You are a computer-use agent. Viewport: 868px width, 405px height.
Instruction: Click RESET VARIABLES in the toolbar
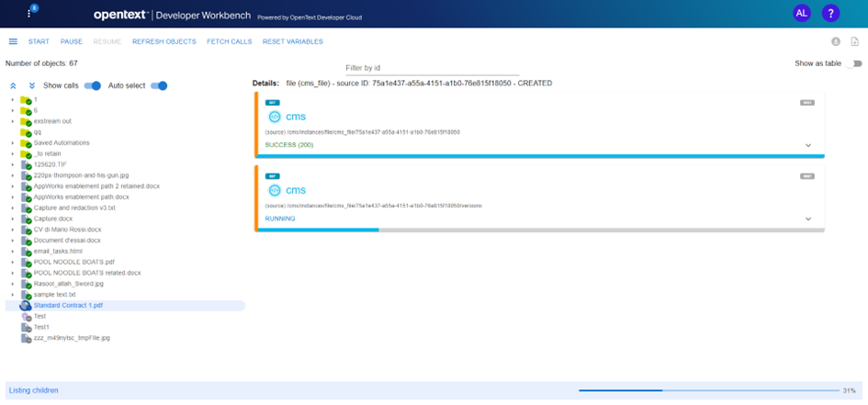coord(293,41)
